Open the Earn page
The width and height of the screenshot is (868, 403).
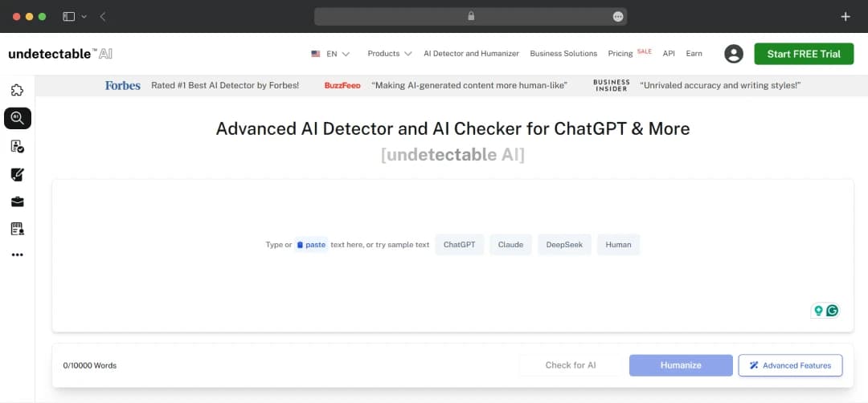click(x=694, y=54)
